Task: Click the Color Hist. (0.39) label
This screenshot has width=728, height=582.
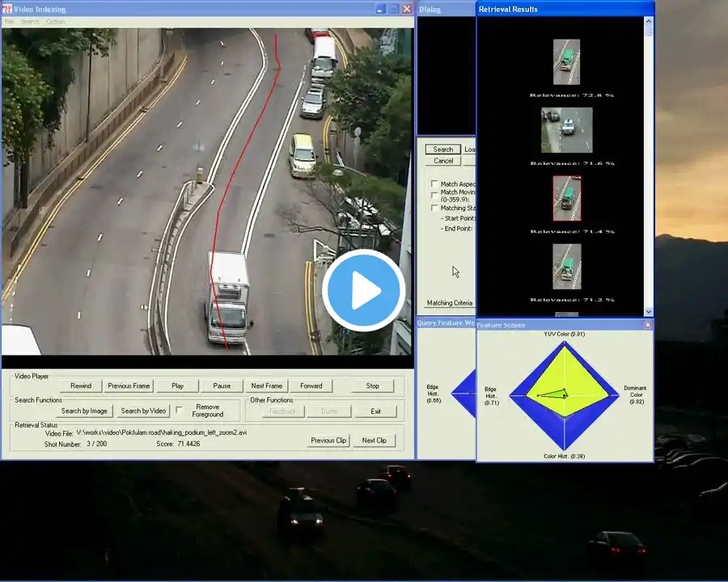Action: tap(564, 456)
